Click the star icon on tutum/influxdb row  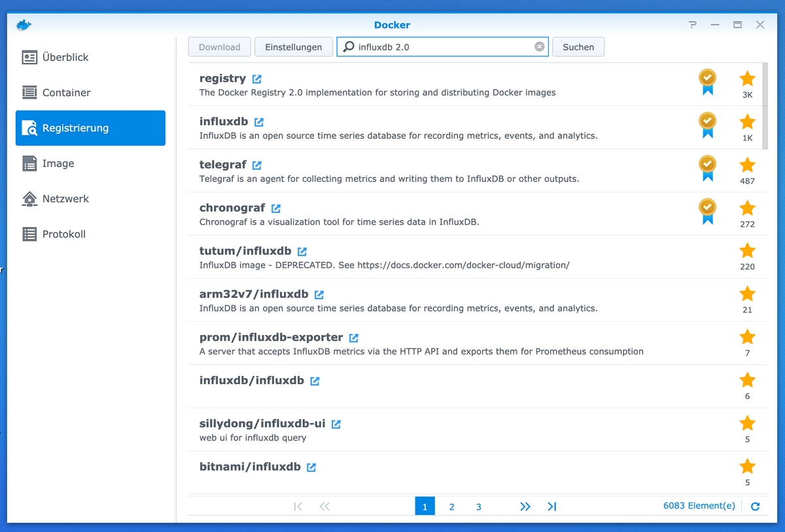[747, 251]
